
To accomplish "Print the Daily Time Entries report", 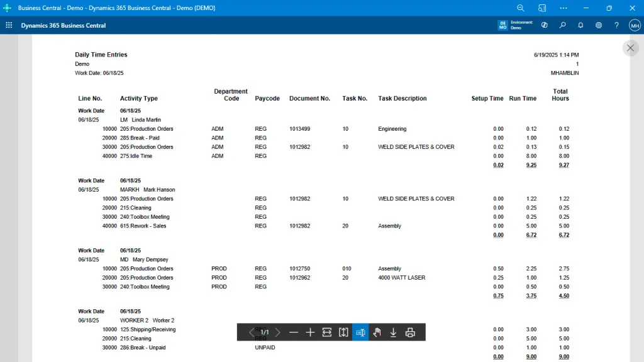I will point(409,332).
